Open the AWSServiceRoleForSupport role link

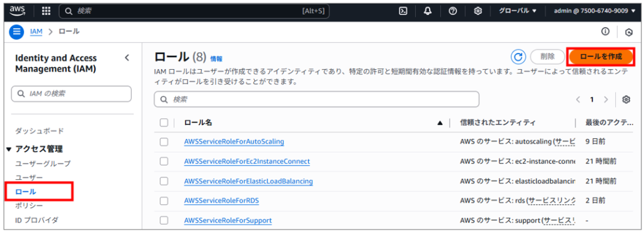pyautogui.click(x=228, y=220)
